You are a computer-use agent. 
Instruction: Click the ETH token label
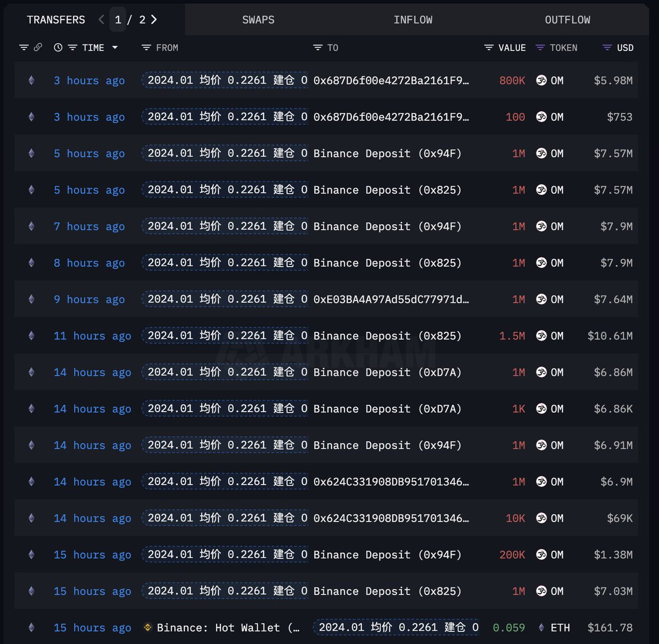pos(560,628)
